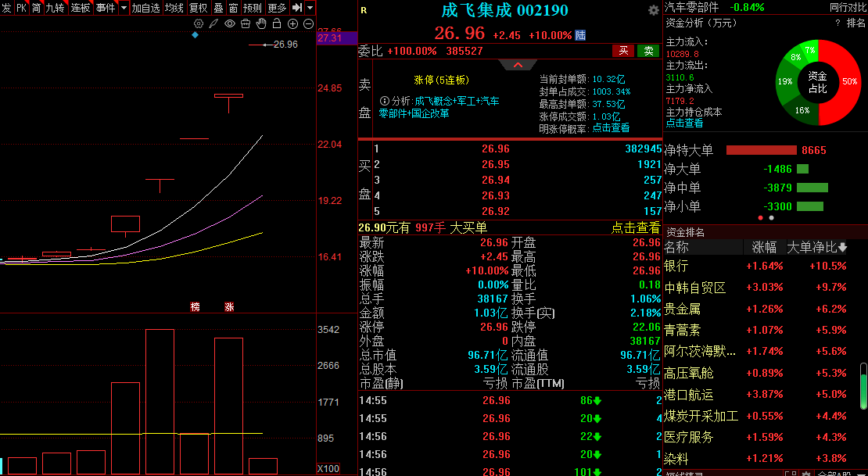This screenshot has width=868, height=476.
Task: Open the 事件 events menu
Action: [x=106, y=8]
